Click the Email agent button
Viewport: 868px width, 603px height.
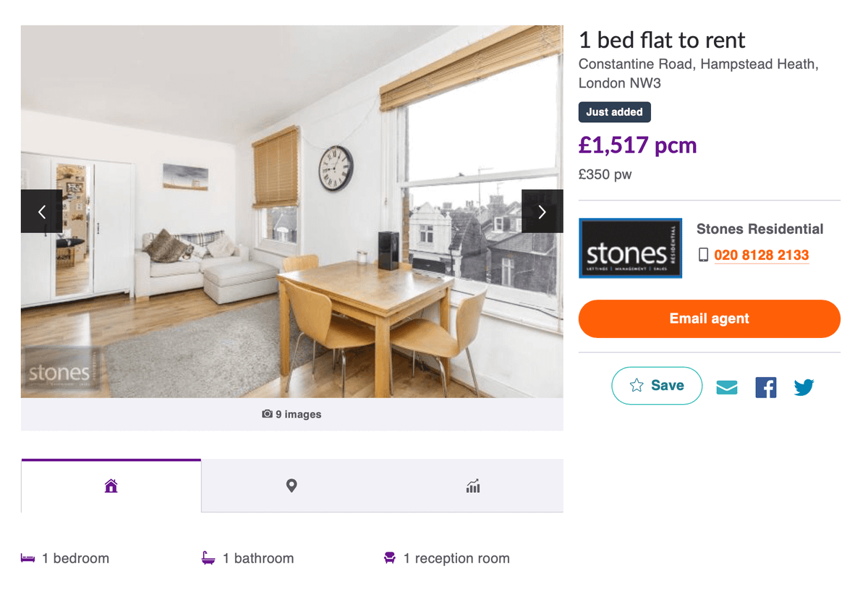[710, 319]
